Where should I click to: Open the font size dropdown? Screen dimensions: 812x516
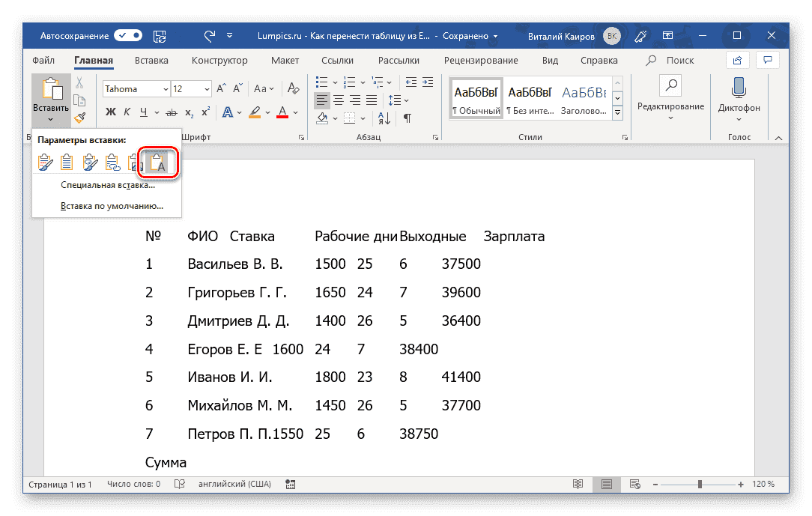click(x=207, y=88)
